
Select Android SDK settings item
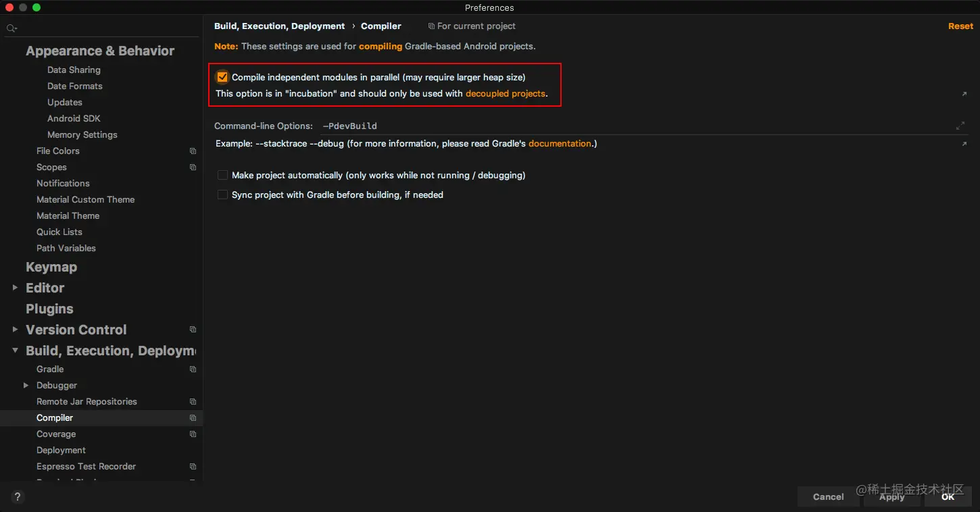coord(74,119)
